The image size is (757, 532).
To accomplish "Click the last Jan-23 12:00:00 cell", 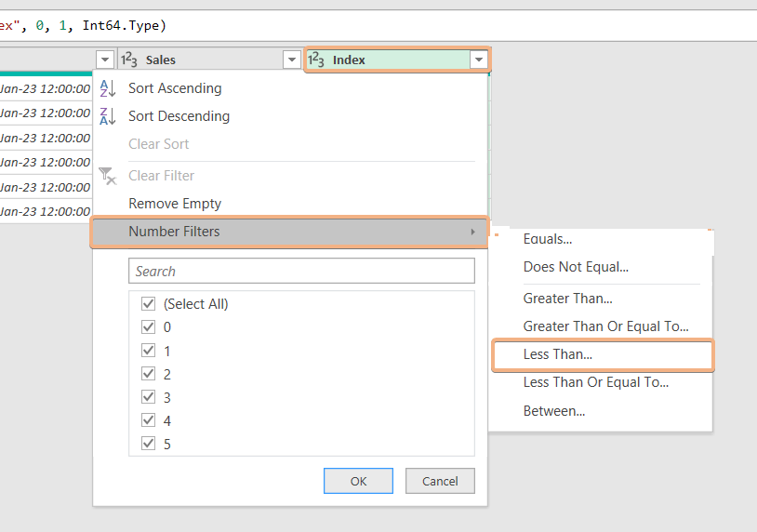I will [x=46, y=211].
